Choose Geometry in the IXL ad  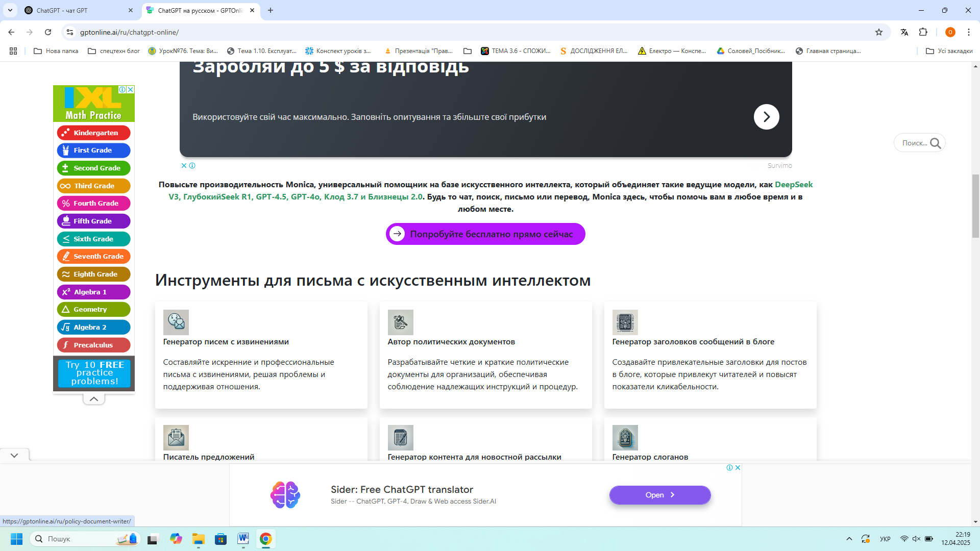[x=94, y=309]
